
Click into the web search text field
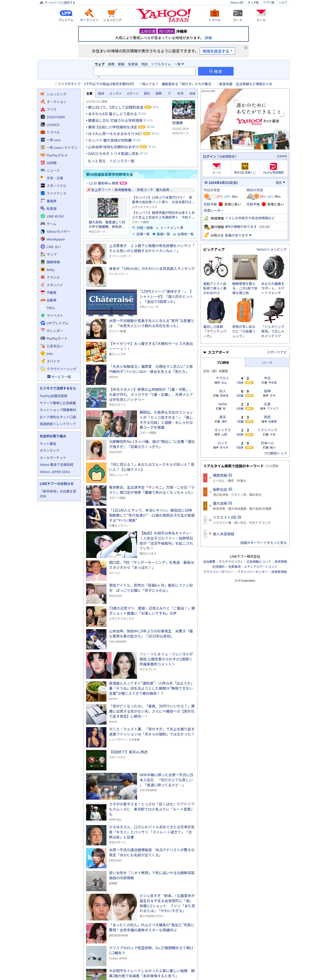tap(144, 71)
